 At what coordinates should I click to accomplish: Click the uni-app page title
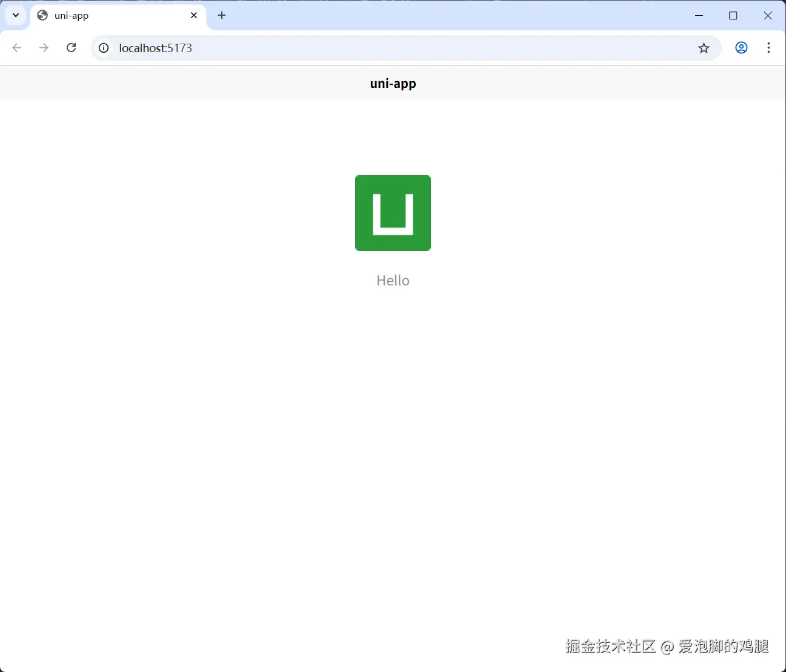(393, 84)
